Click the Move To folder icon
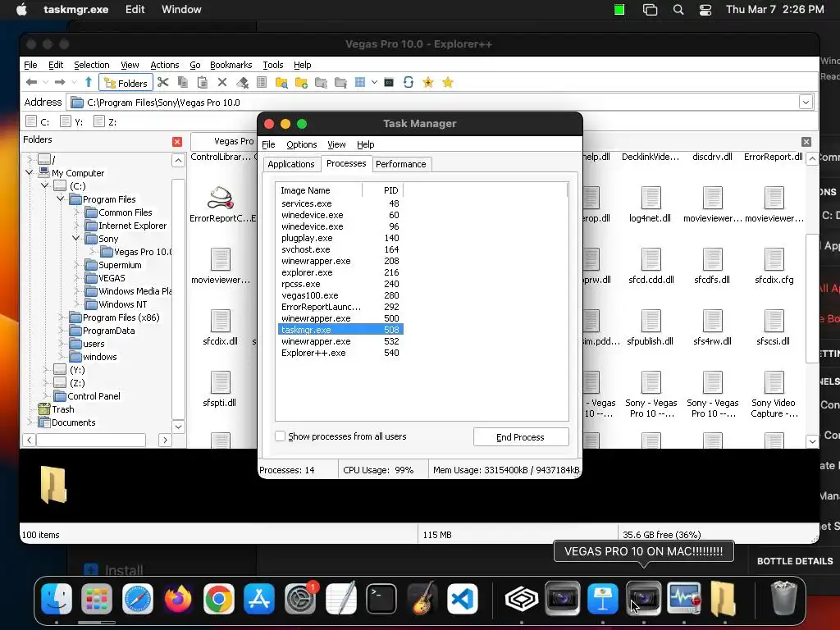 [x=340, y=83]
